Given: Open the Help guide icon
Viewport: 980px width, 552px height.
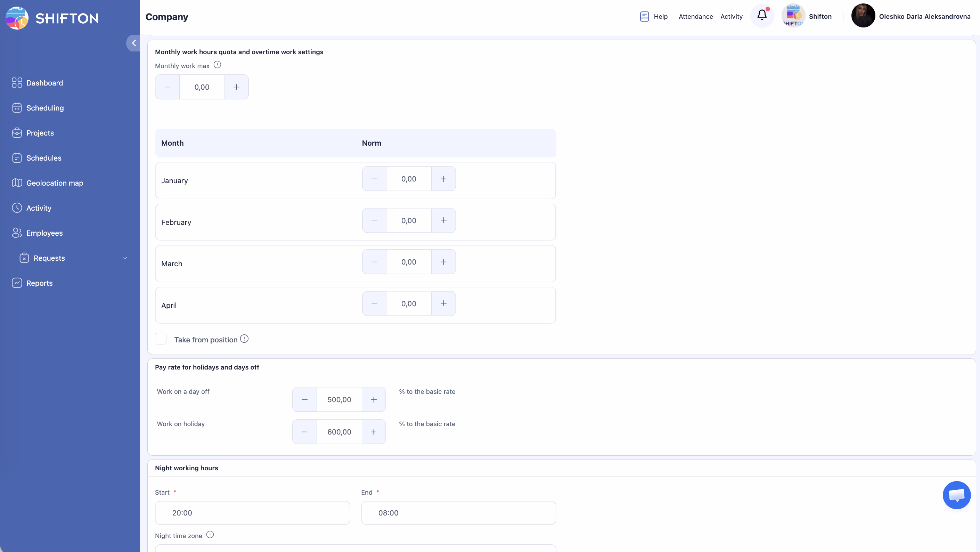Looking at the screenshot, I should (644, 16).
